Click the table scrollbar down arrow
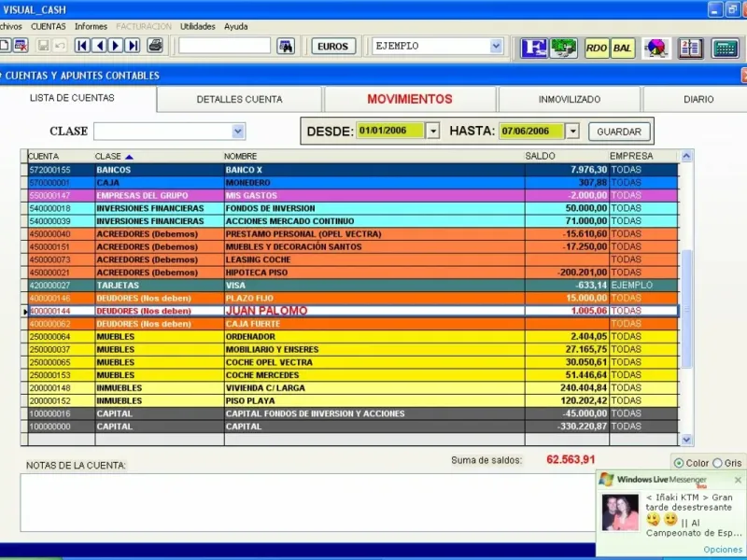The width and height of the screenshot is (747, 560). 686,440
